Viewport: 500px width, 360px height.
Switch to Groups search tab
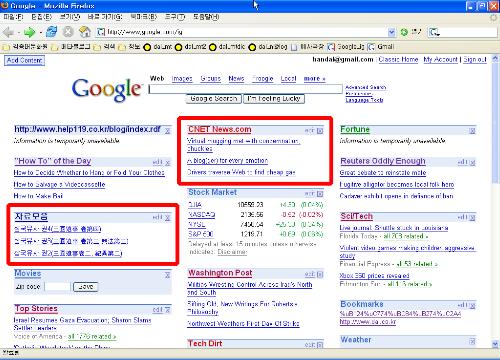(210, 79)
